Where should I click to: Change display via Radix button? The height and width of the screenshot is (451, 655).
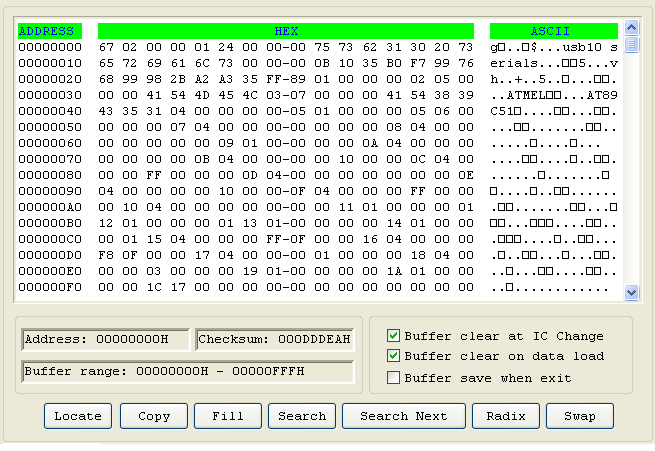pos(505,416)
